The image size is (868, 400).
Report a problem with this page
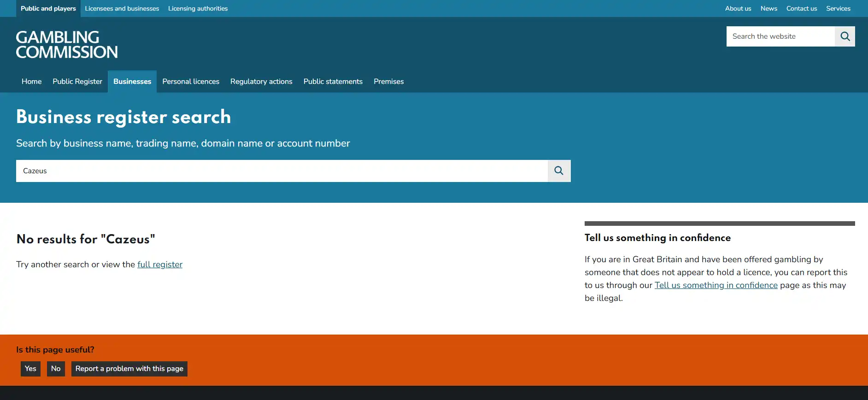(129, 369)
